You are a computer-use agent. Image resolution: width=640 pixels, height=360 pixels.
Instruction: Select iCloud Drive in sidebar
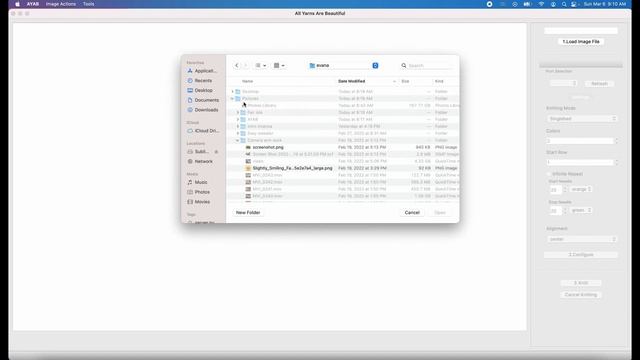pyautogui.click(x=203, y=131)
